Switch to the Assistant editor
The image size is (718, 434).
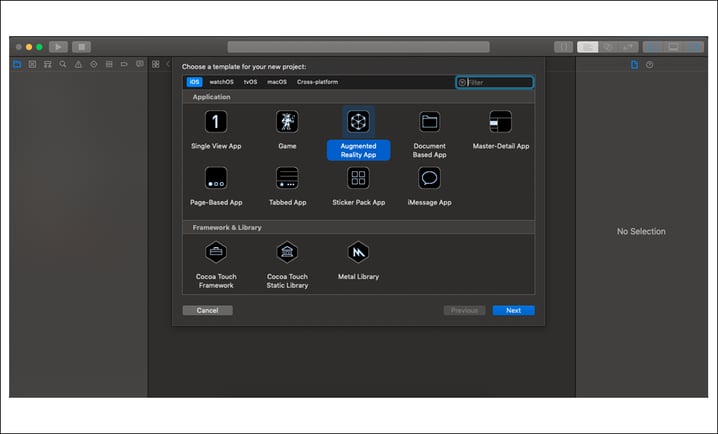608,47
